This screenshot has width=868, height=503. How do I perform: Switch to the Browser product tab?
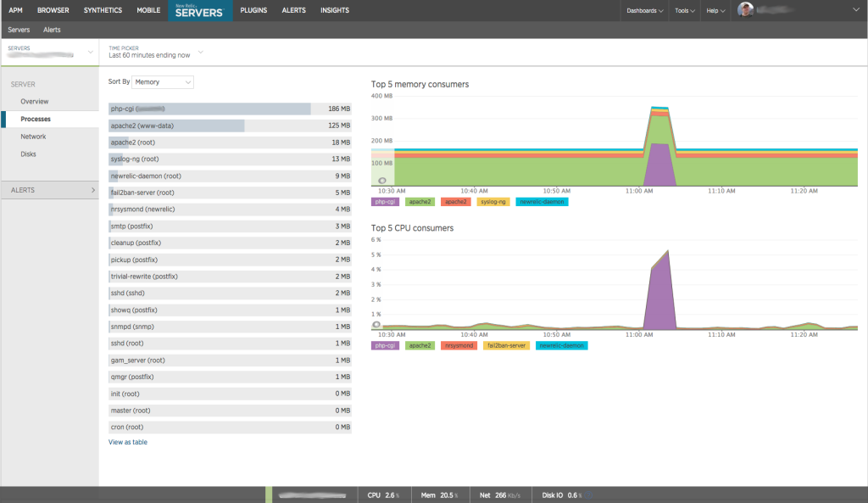tap(53, 10)
